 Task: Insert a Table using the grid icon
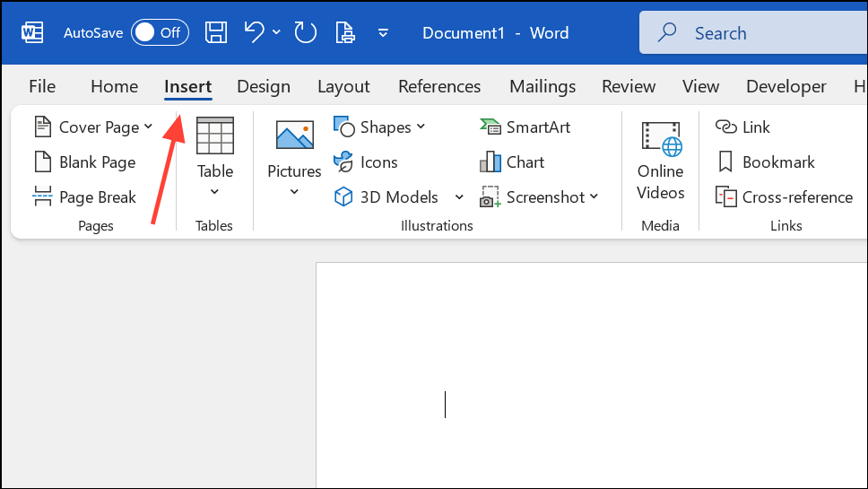click(214, 137)
